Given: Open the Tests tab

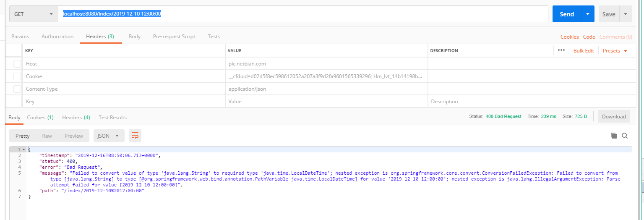Looking at the screenshot, I should pyautogui.click(x=214, y=37).
